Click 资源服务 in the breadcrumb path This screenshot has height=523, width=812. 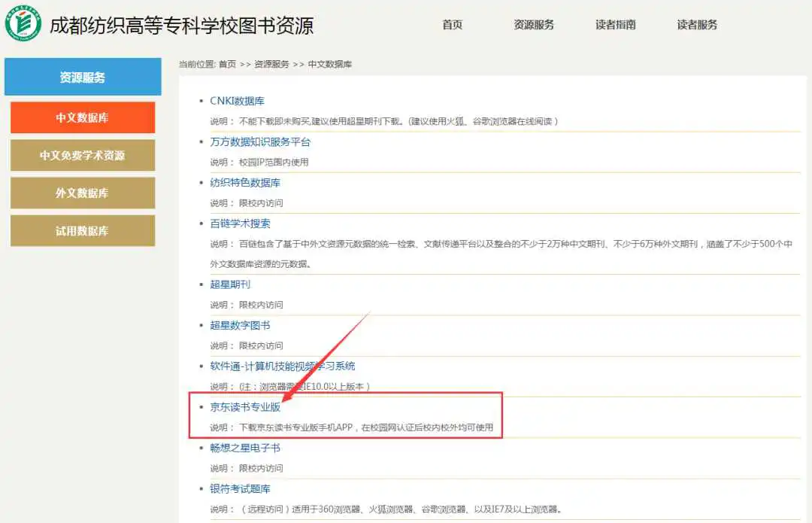[271, 65]
